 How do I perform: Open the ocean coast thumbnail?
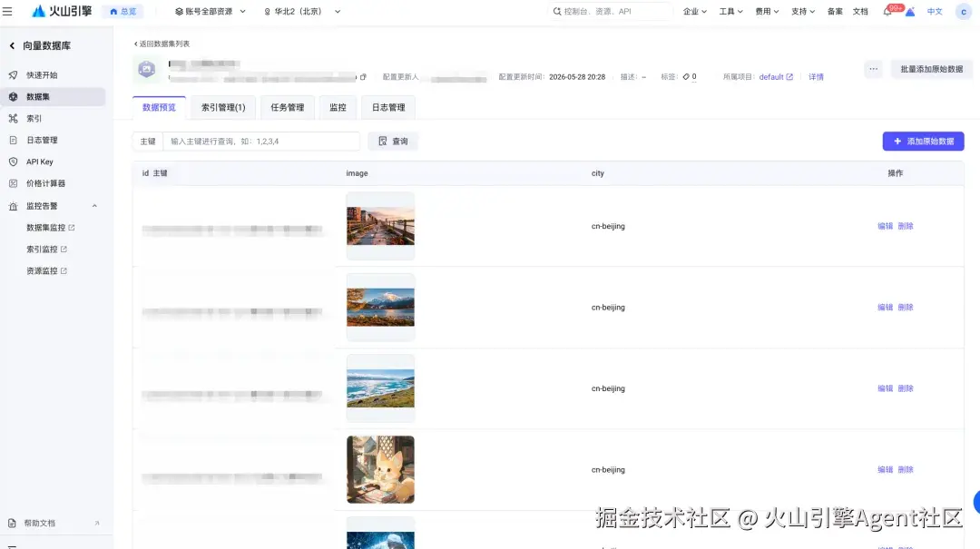380,388
